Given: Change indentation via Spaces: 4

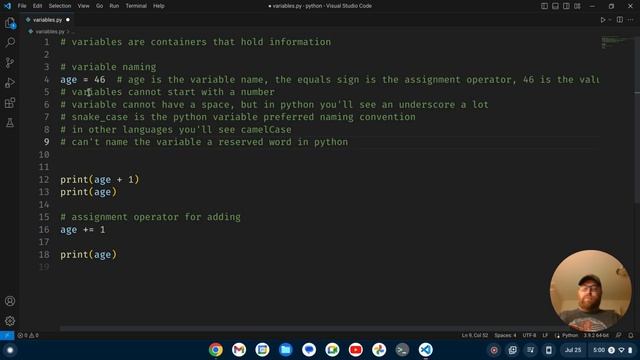Looking at the screenshot, I should pyautogui.click(x=505, y=335).
